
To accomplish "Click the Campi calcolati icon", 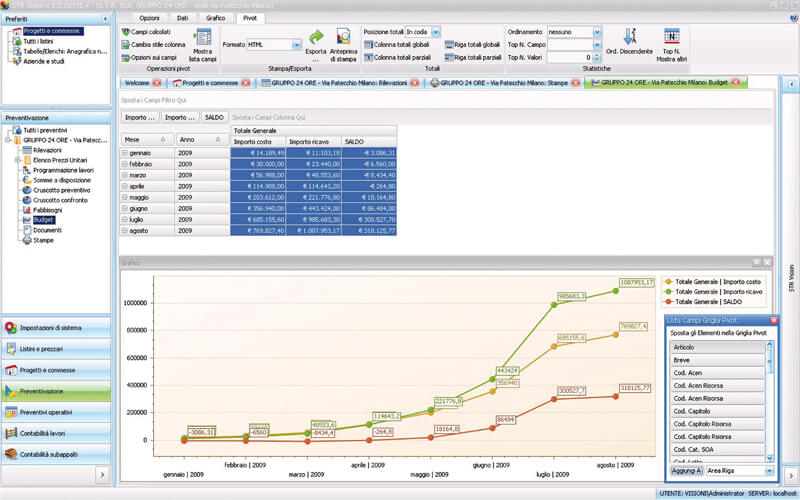I will click(125, 32).
